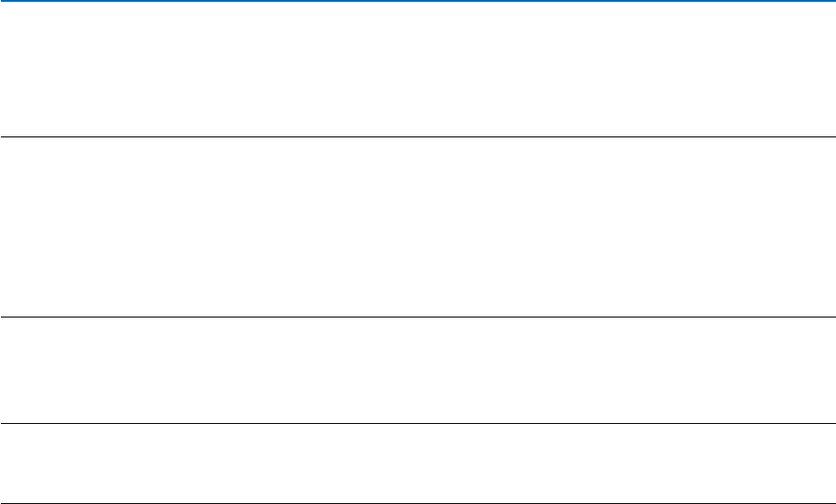Click the left end of the second divider
Screen dimensions: 836x504
point(3,317)
